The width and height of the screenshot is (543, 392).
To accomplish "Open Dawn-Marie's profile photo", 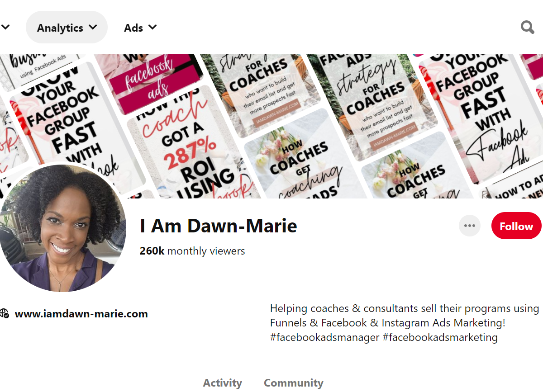I will coord(62,228).
